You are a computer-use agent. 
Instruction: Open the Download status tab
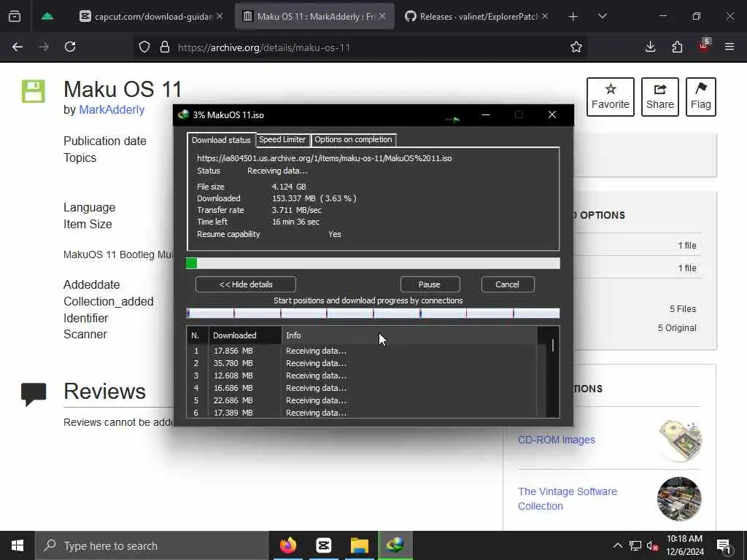(221, 140)
